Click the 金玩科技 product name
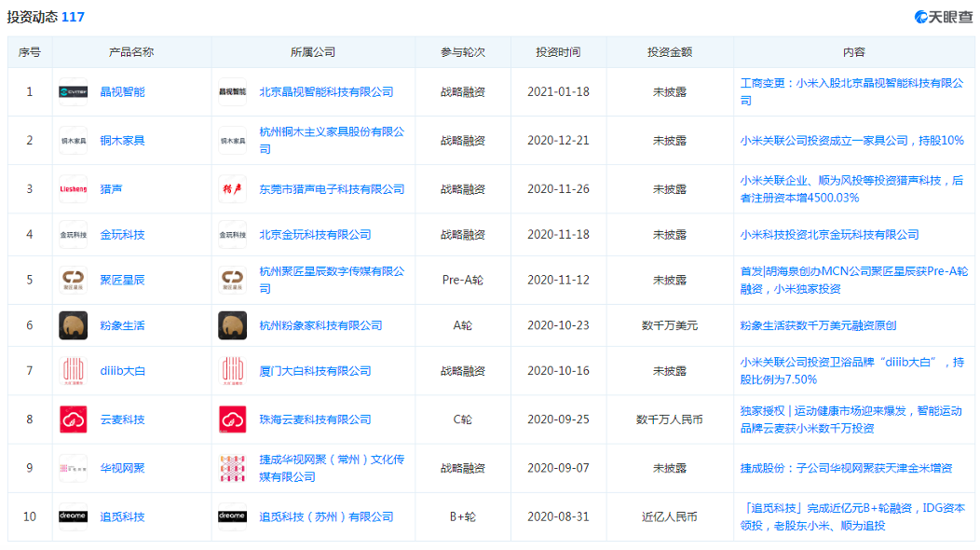The image size is (980, 550). 122,235
